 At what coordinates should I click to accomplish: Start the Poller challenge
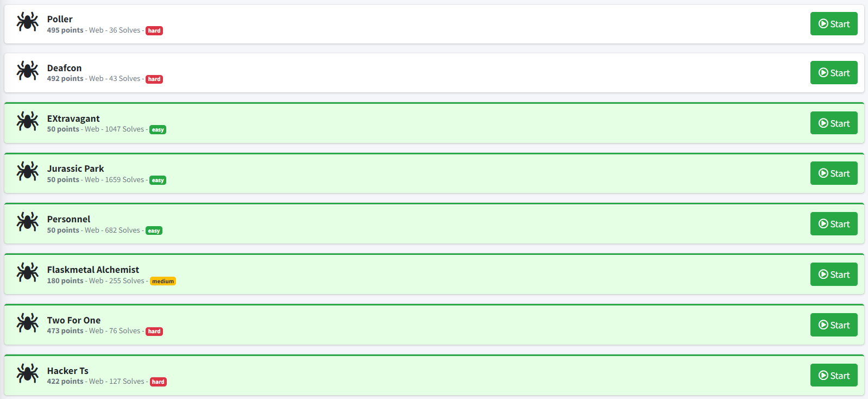pos(833,24)
